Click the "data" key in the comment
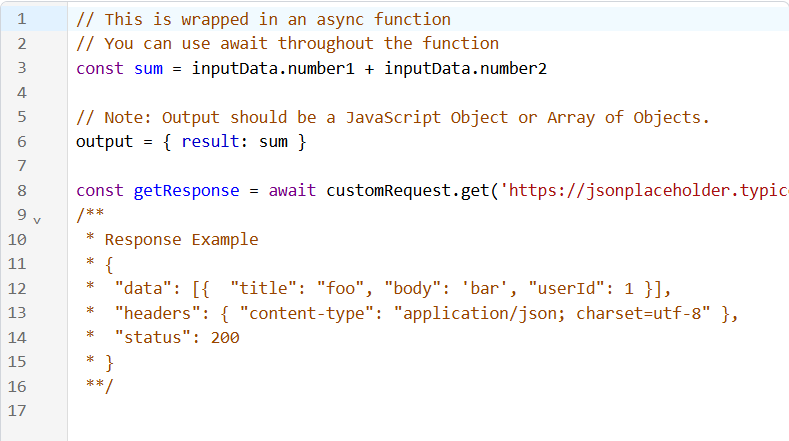 pos(143,288)
